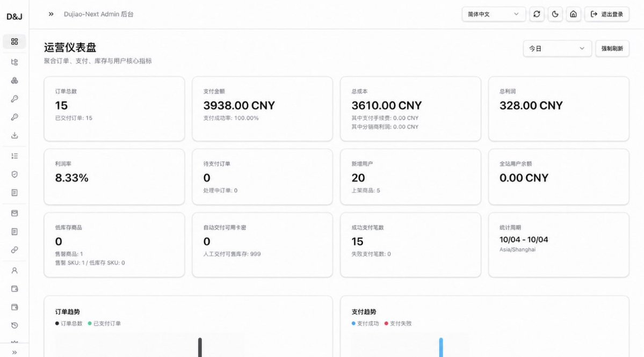Click the 强制刷新 button
The width and height of the screenshot is (644, 357).
point(612,48)
